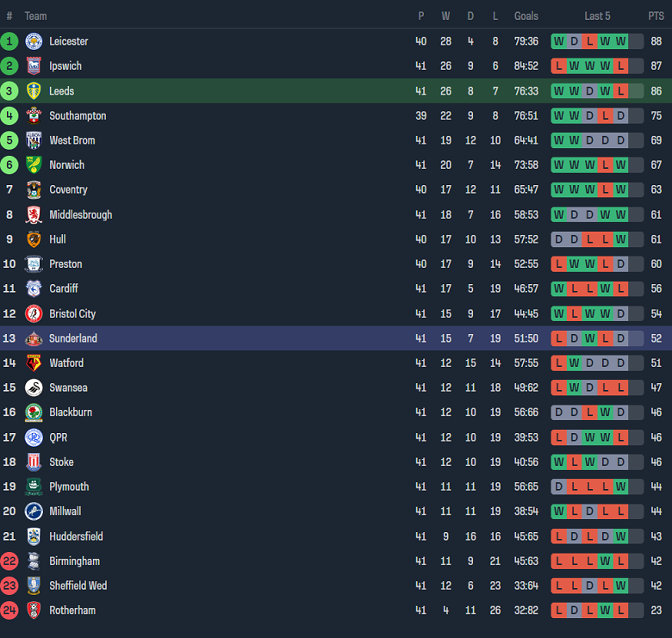Screen dimensions: 672x638
Task: Click the Norwich club crest icon
Action: point(34,165)
